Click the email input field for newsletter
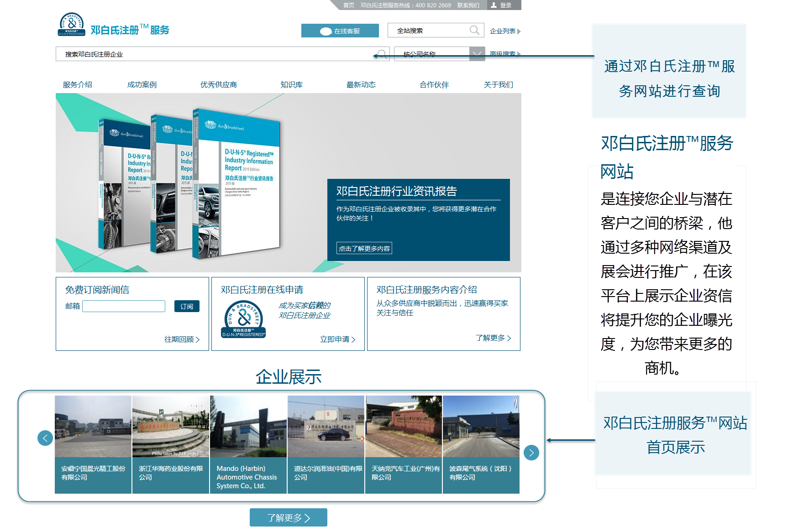 click(x=124, y=306)
